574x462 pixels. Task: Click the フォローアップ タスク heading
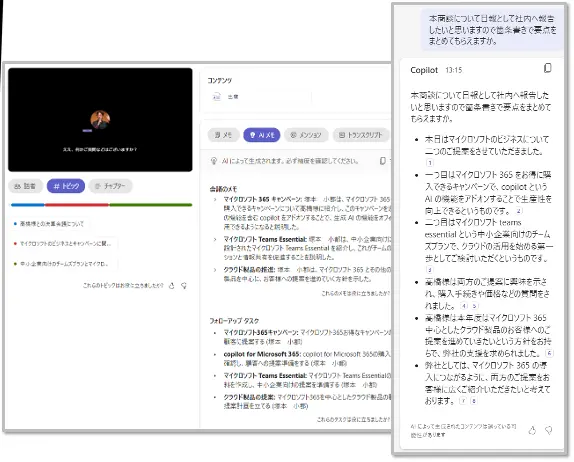(x=234, y=321)
